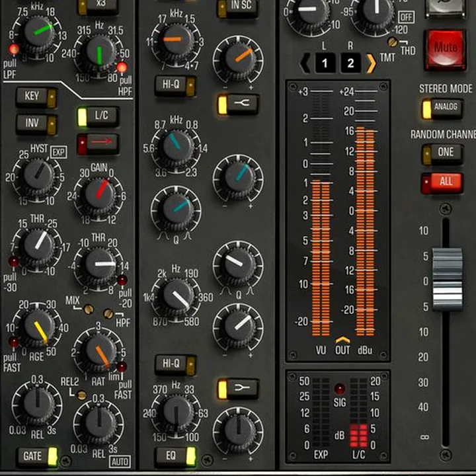Screen dimensions: 476x476
Task: Click the SIG signal LED
Action: click(339, 389)
